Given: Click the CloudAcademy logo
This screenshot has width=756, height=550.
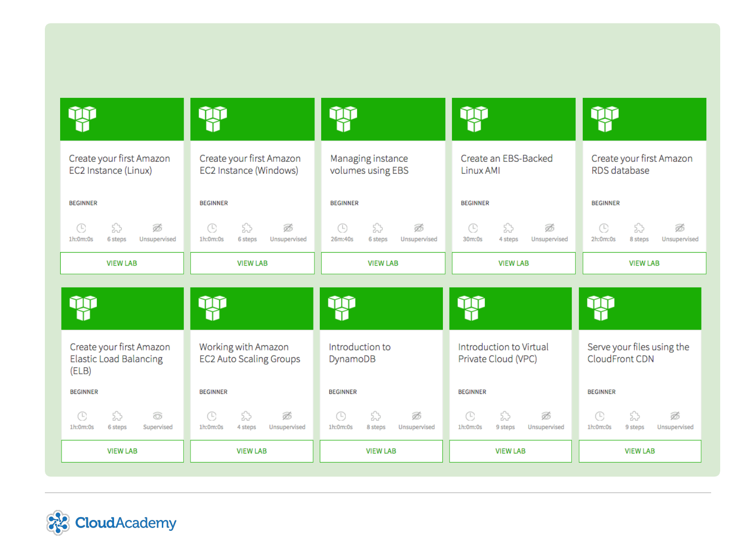Looking at the screenshot, I should point(111,523).
